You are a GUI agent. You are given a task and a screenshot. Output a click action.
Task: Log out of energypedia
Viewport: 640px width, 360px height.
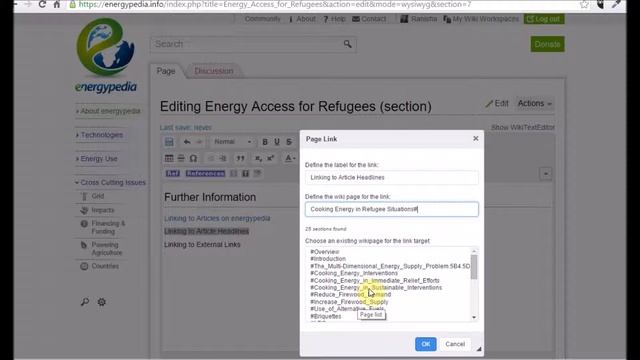[x=544, y=19]
